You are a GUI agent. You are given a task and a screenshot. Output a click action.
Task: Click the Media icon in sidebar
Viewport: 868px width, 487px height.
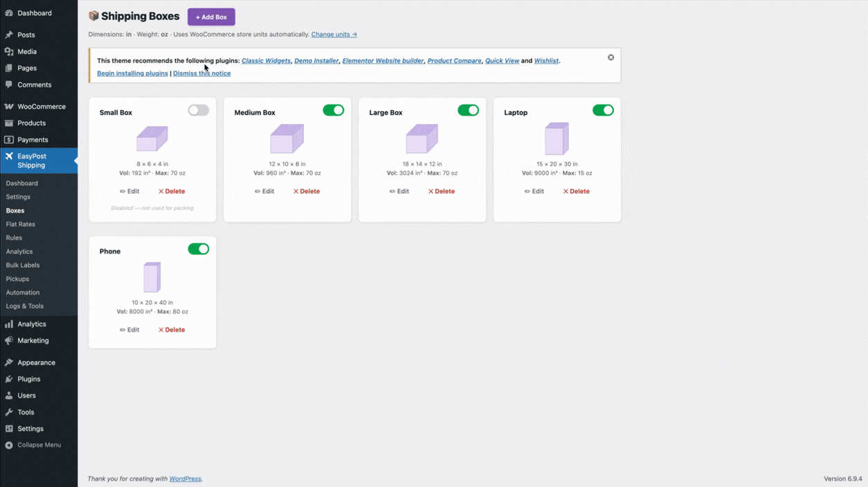coord(9,51)
